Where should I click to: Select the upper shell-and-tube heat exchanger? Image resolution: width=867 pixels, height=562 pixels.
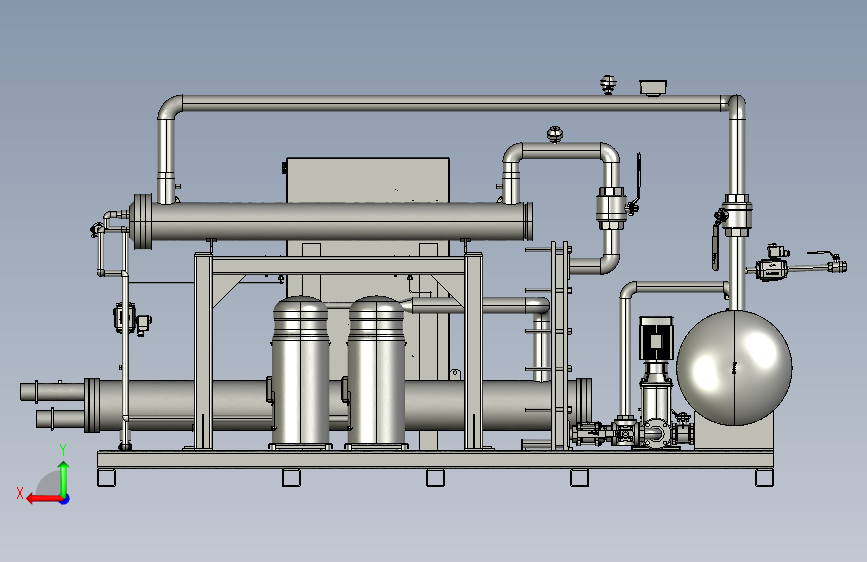point(332,221)
